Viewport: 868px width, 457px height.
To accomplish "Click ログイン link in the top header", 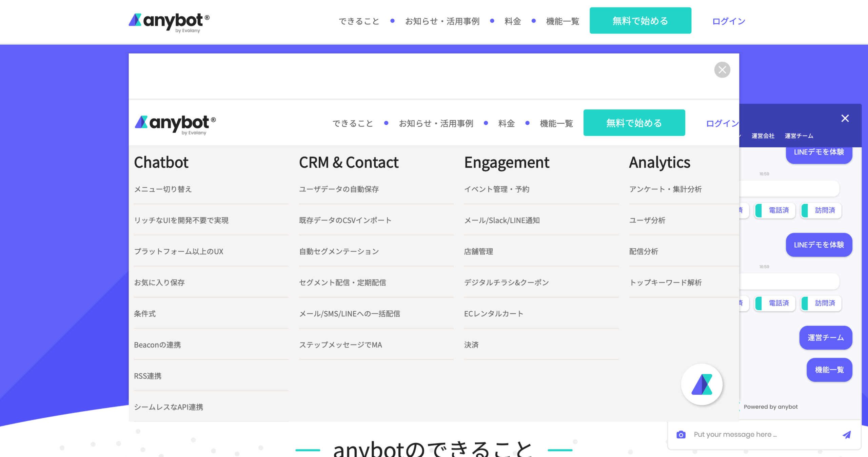I will click(x=729, y=21).
